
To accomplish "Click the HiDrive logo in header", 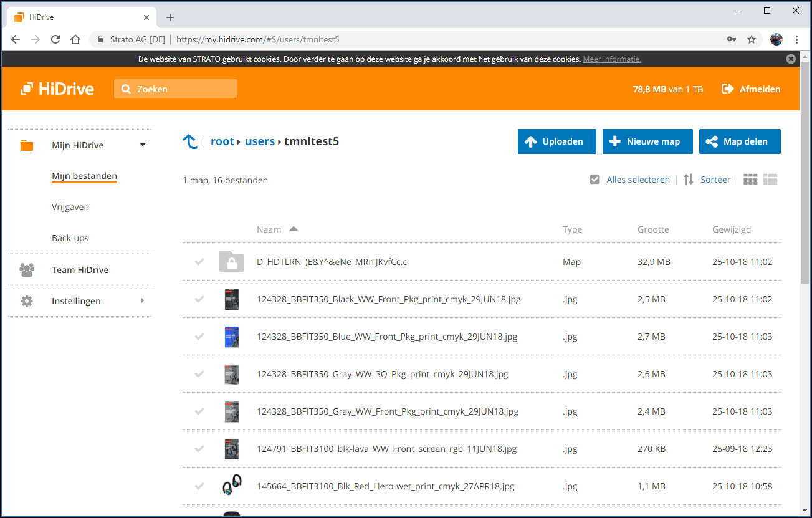I will point(57,89).
